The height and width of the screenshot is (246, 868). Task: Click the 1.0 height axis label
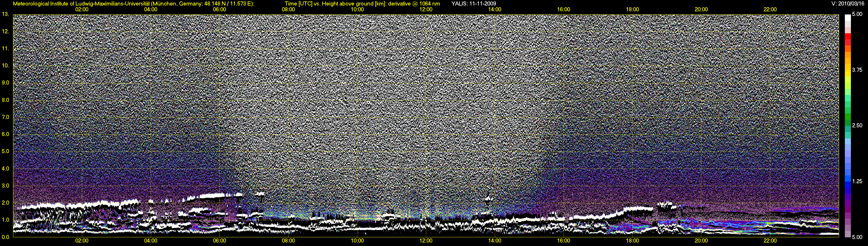tap(5, 220)
